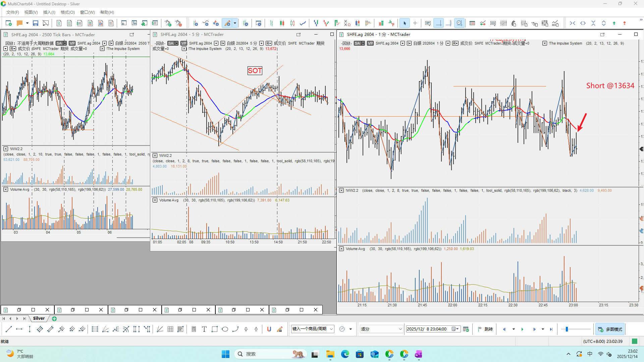Image resolution: width=644 pixels, height=362 pixels.
Task: Click the text tool T icon
Action: pos(204,329)
